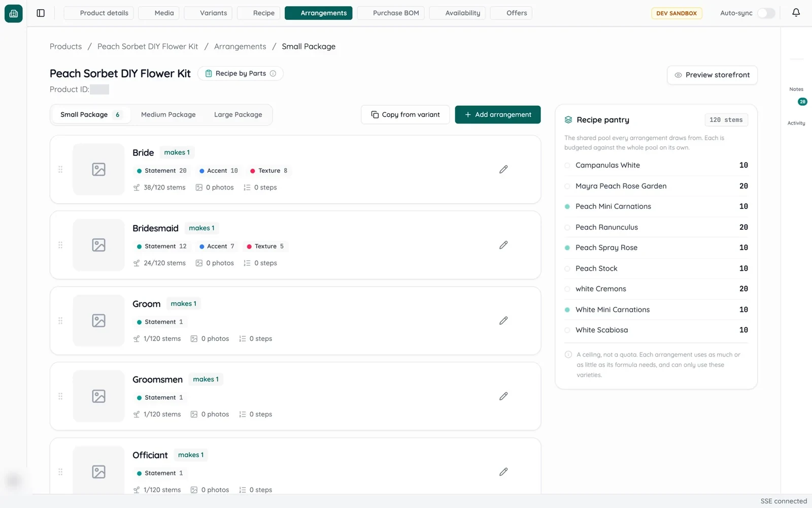Click the Groom row drag handle
The height and width of the screenshot is (508, 812).
(60, 321)
